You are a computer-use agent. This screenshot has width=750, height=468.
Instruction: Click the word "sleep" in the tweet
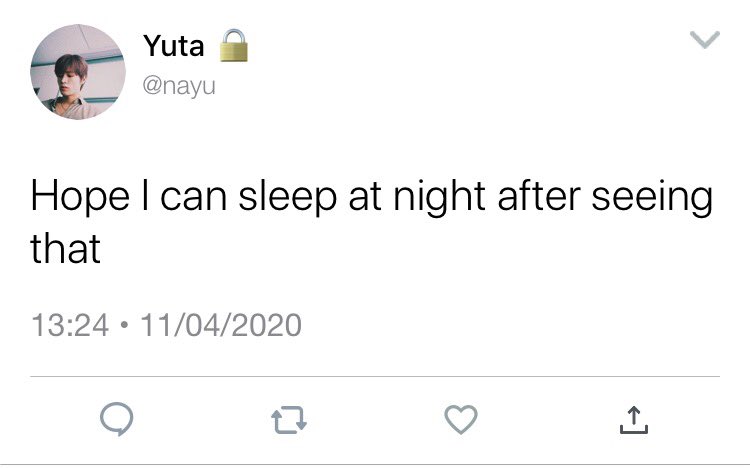coord(288,197)
